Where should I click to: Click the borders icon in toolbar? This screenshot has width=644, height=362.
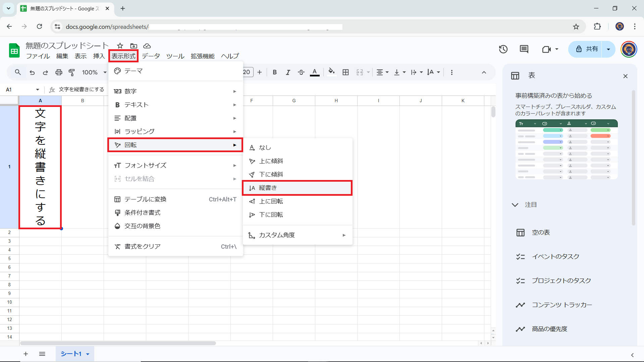[x=345, y=72]
